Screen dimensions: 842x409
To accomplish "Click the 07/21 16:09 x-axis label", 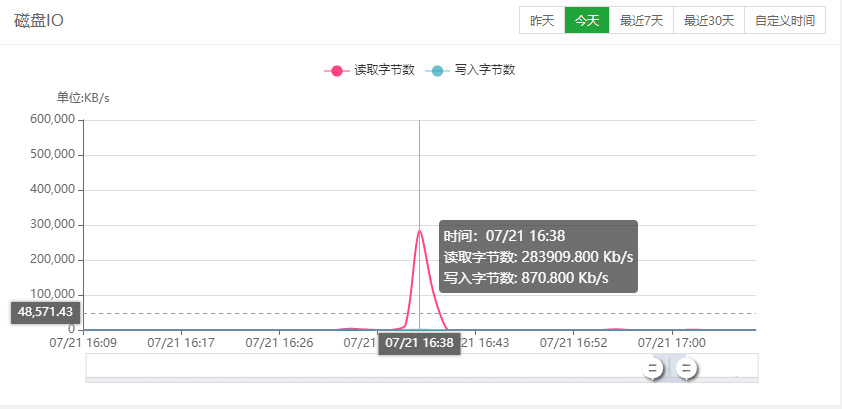I will click(x=83, y=342).
